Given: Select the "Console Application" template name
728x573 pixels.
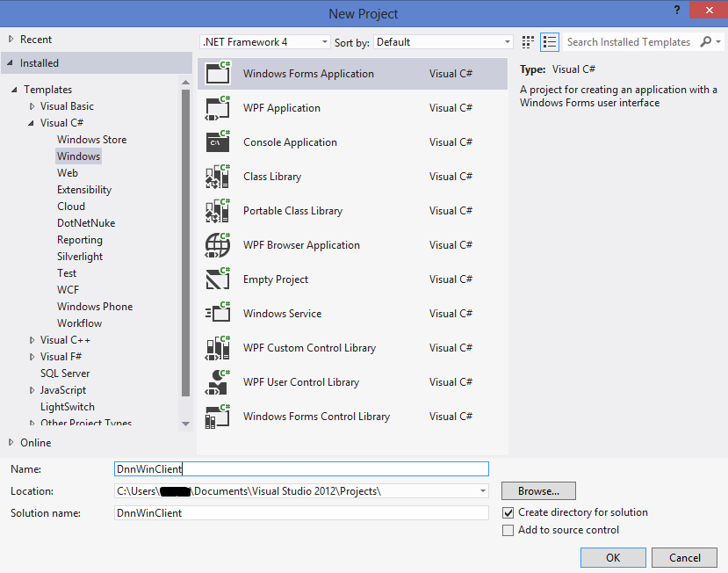Looking at the screenshot, I should [x=290, y=142].
